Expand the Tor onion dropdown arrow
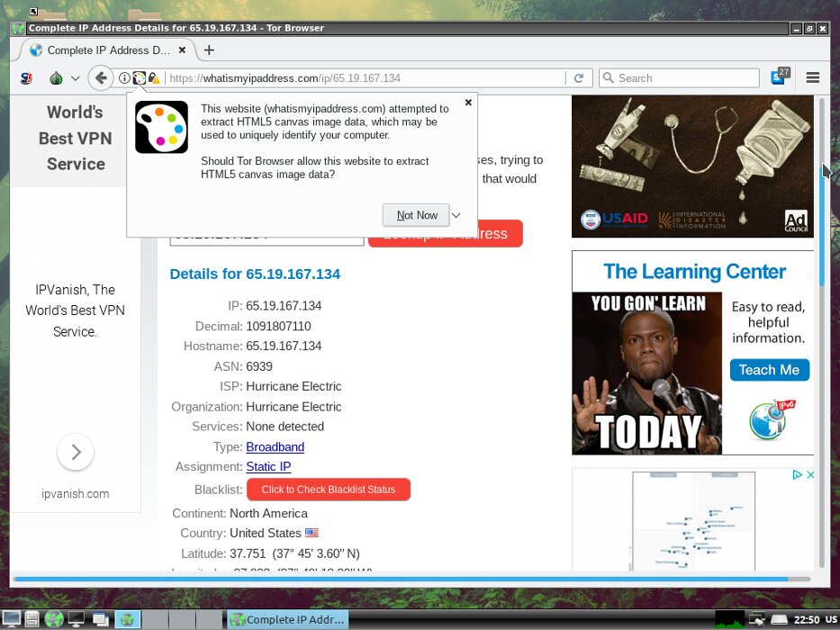 [x=75, y=78]
